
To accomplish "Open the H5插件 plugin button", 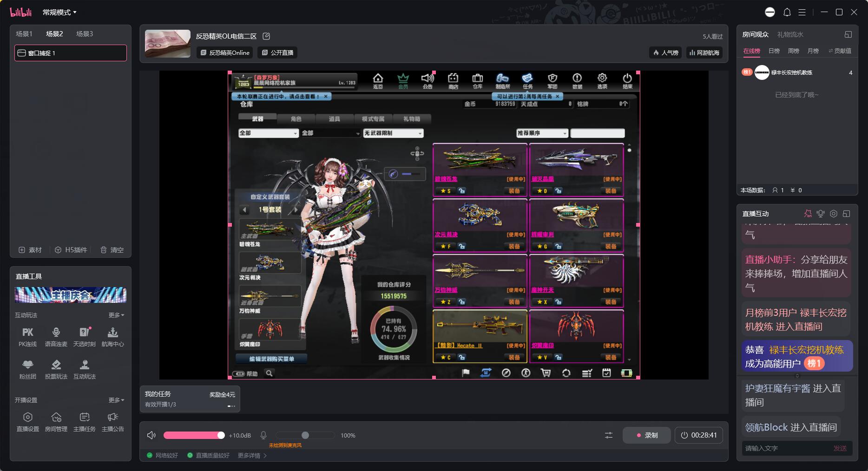I will pos(71,250).
